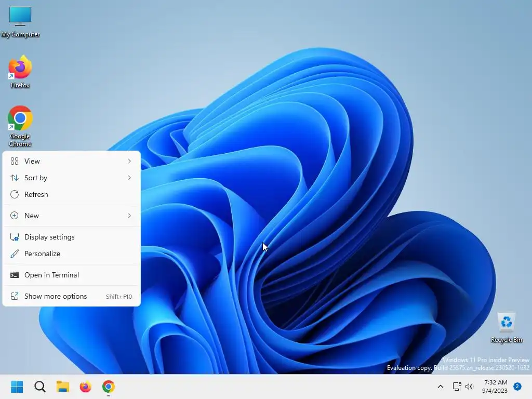Select the Google Chrome desktop shortcut
This screenshot has width=532, height=399.
click(20, 126)
